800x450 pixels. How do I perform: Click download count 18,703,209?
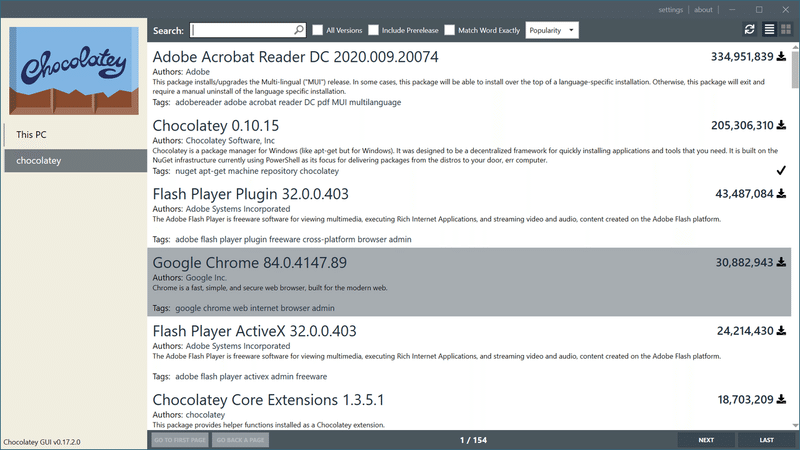[745, 399]
